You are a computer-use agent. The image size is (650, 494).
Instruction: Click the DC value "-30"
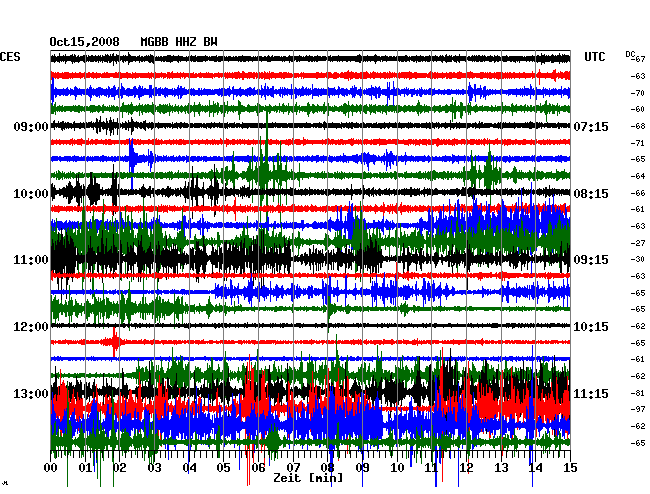pos(638,259)
